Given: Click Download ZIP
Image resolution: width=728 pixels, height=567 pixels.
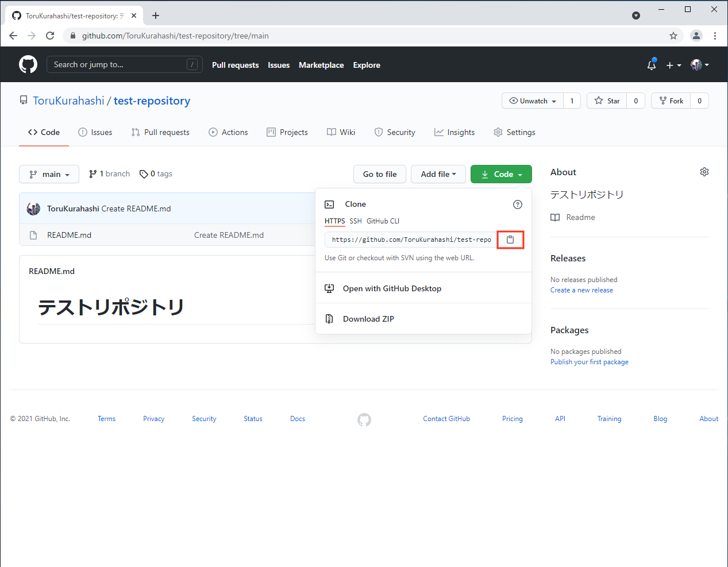Looking at the screenshot, I should 369,319.
